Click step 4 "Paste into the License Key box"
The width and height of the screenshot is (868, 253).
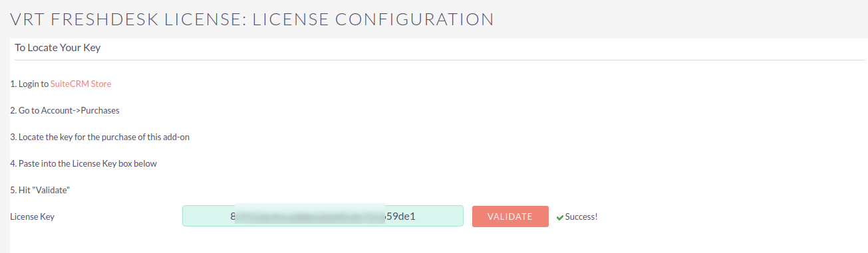click(x=84, y=164)
